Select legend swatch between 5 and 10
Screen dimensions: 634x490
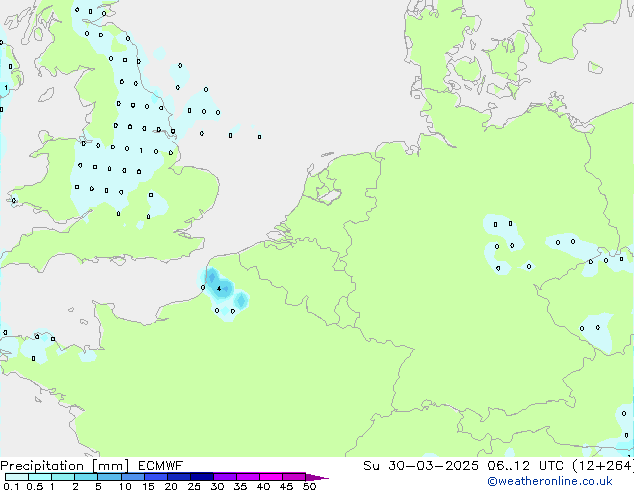point(111,478)
